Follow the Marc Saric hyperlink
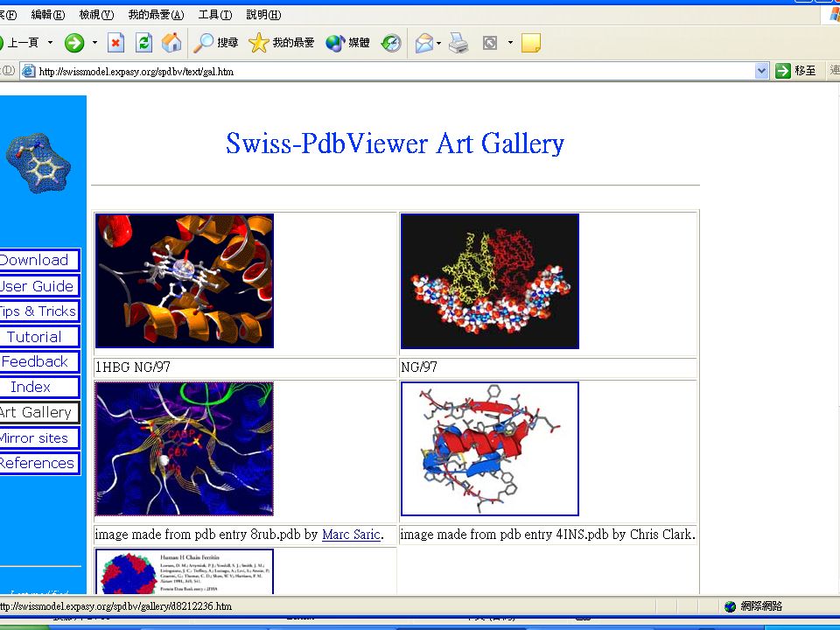 pyautogui.click(x=351, y=534)
